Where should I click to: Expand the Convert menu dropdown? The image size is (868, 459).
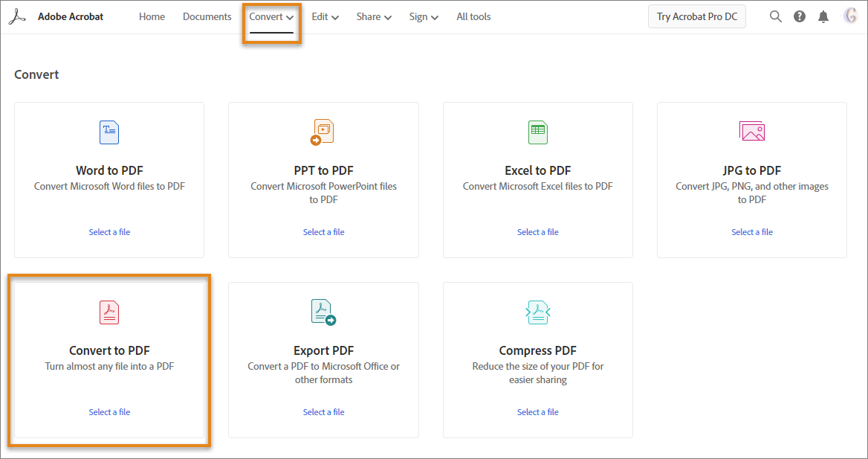(x=271, y=16)
